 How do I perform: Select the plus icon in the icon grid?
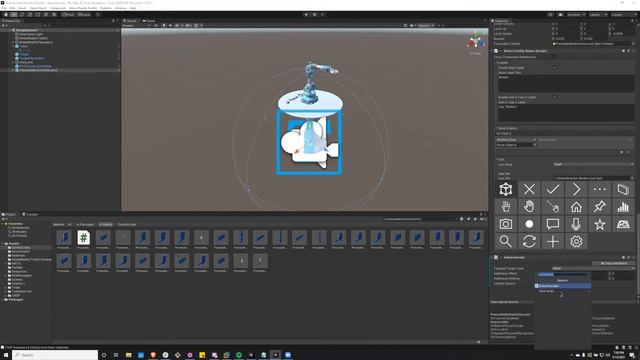pyautogui.click(x=553, y=242)
